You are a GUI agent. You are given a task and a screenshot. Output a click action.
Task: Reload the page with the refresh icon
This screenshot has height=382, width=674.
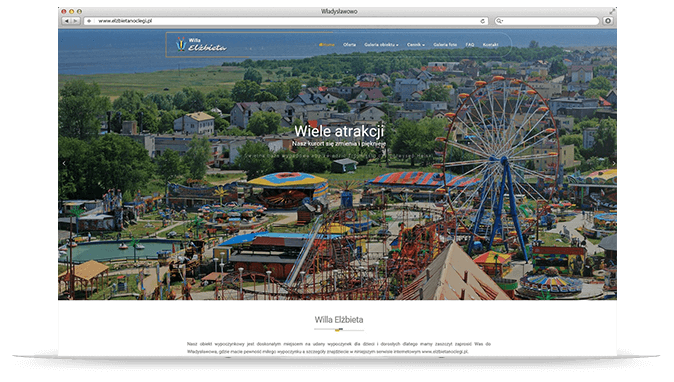pos(482,21)
